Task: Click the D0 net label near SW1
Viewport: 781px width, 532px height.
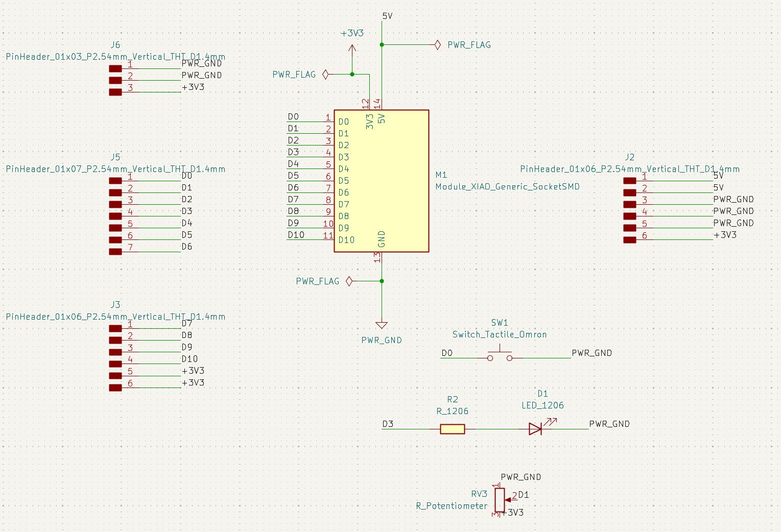Action: (x=446, y=353)
